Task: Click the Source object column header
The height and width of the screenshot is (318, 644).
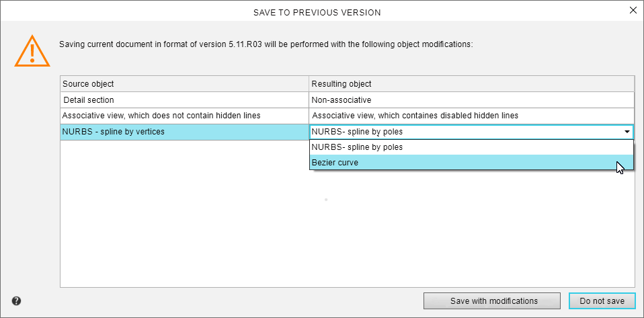Action: (184, 83)
